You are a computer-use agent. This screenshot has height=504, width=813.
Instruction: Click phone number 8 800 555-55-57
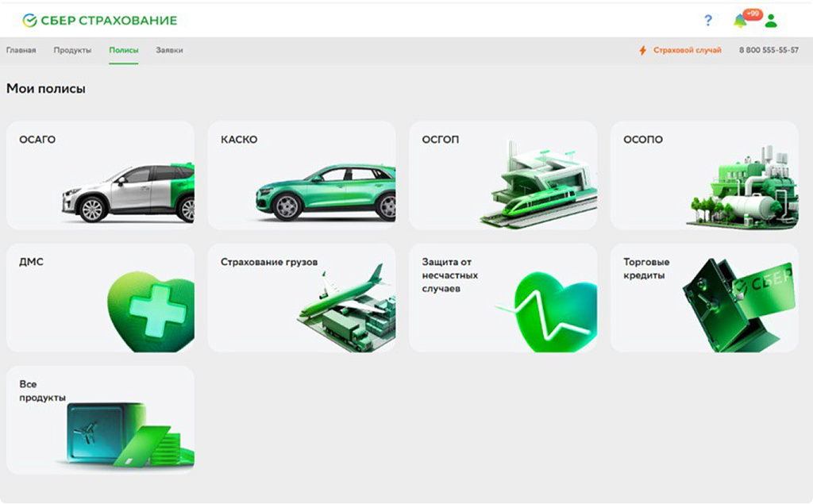[769, 50]
